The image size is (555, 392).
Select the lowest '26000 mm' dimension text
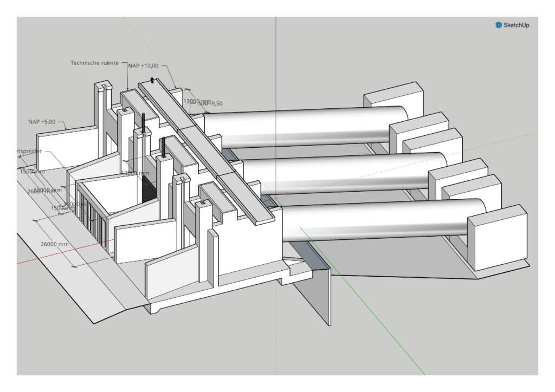point(55,244)
